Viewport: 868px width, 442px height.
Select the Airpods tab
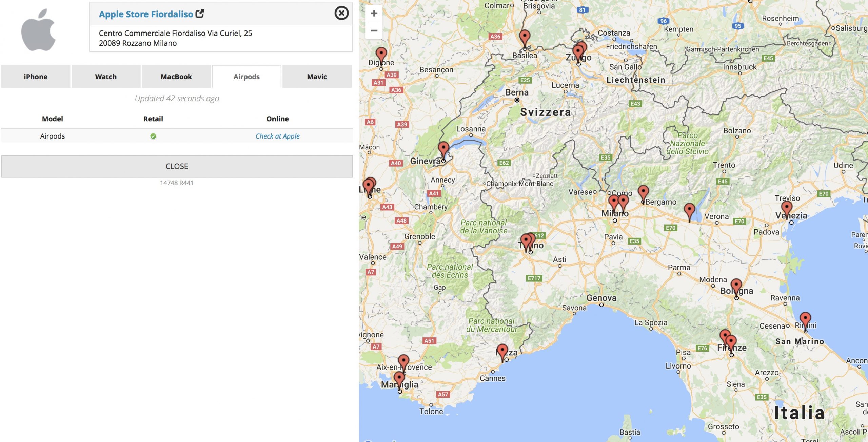(x=246, y=77)
